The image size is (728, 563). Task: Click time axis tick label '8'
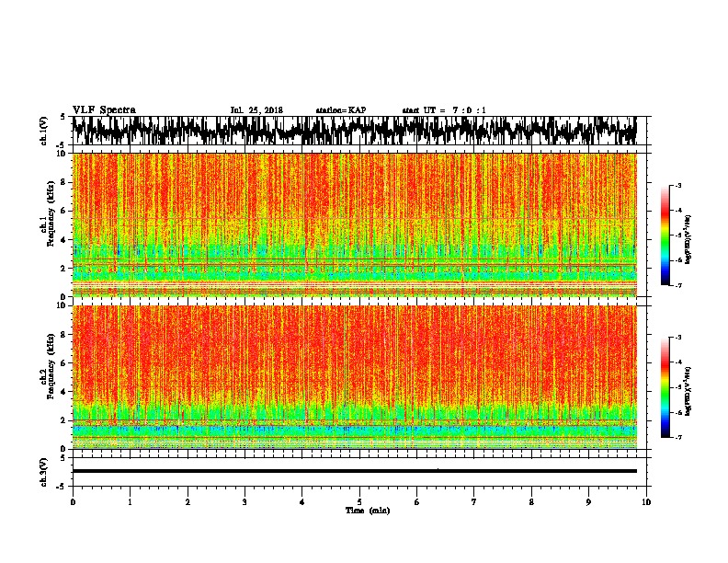(531, 502)
